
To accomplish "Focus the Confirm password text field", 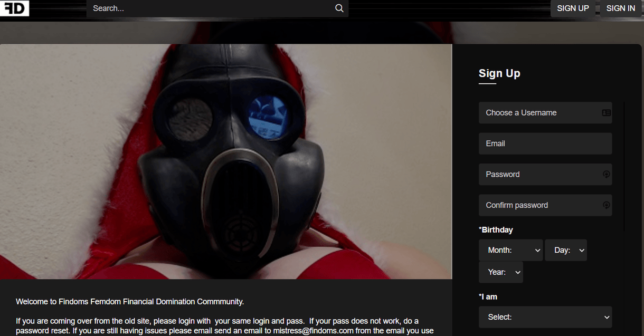I will pyautogui.click(x=538, y=205).
